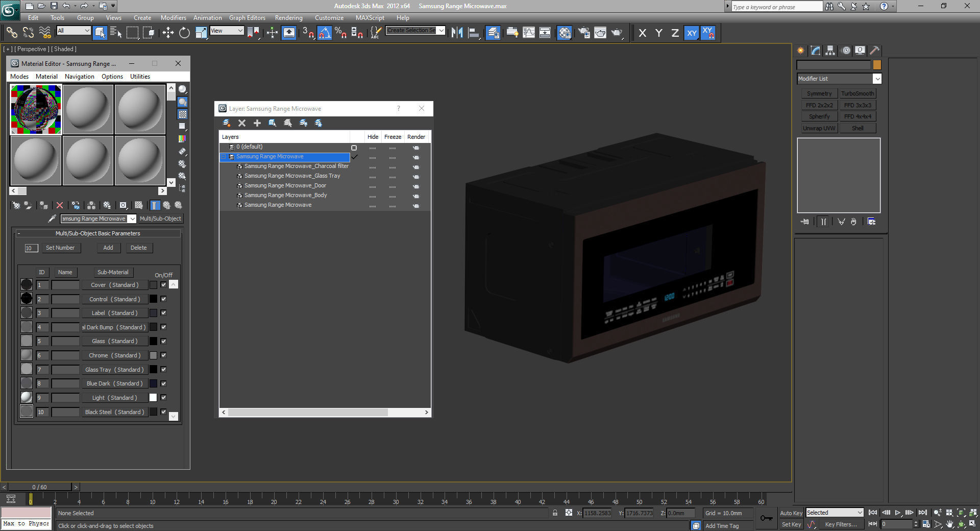Open the Curve Editor from toolbar
980x531 pixels.
(x=529, y=33)
